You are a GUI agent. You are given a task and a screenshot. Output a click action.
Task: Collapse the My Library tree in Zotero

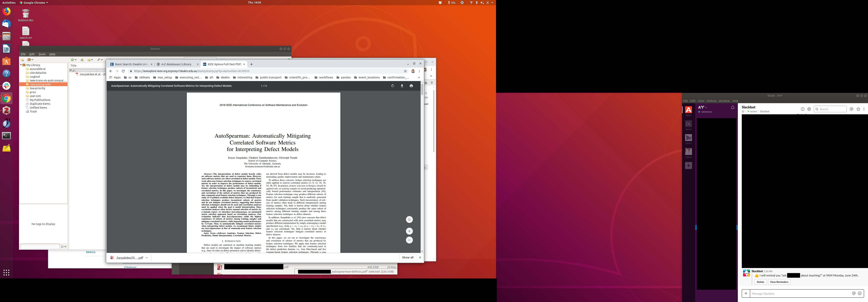click(x=21, y=65)
